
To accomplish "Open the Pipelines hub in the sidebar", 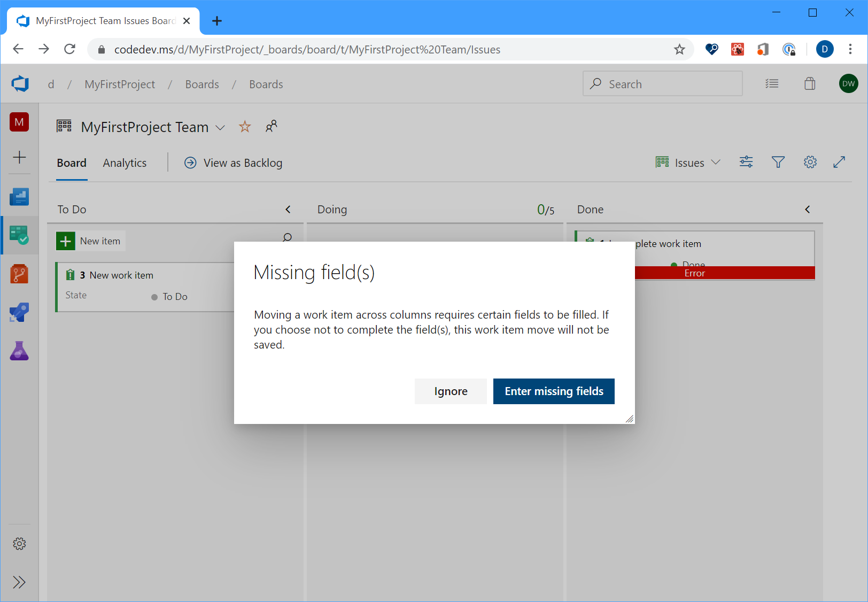I will [x=19, y=312].
